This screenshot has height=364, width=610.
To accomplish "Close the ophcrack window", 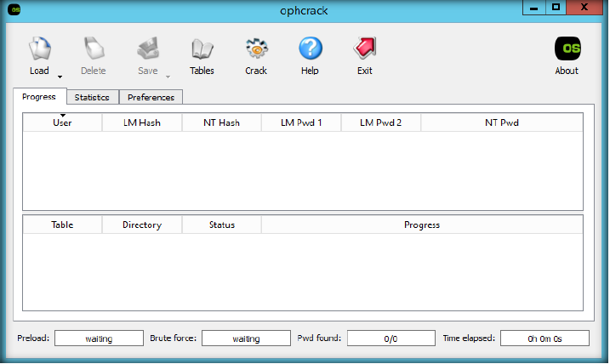I will pyautogui.click(x=584, y=8).
